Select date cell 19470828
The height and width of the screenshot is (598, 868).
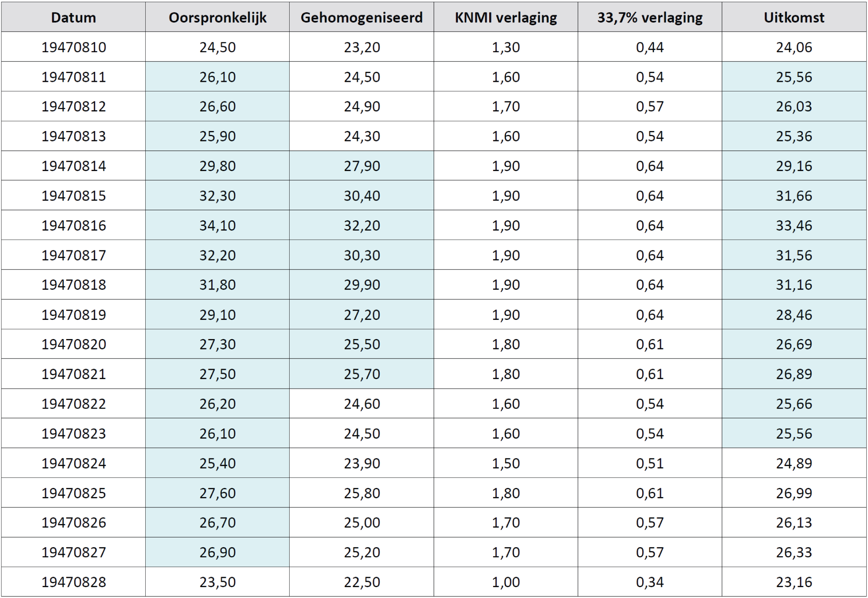pyautogui.click(x=73, y=582)
